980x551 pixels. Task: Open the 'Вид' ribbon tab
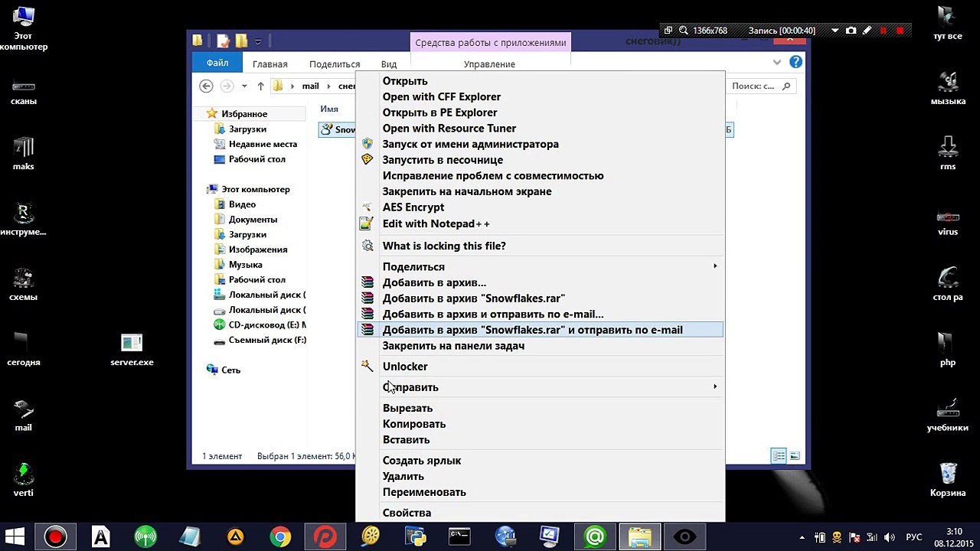tap(389, 64)
